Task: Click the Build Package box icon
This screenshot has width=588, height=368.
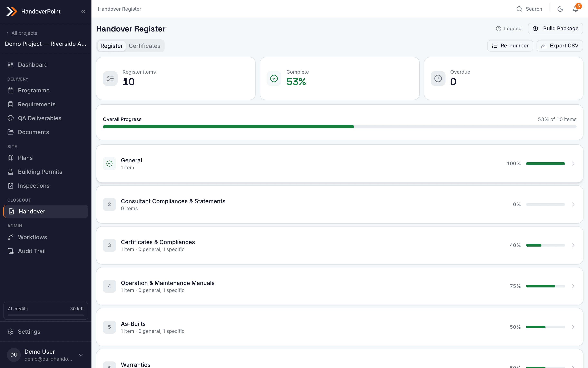Action: [535, 29]
